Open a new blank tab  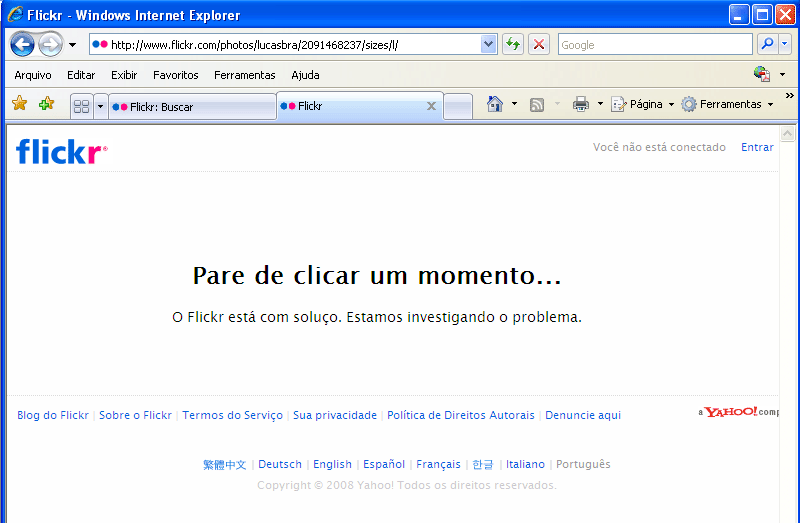tap(458, 107)
